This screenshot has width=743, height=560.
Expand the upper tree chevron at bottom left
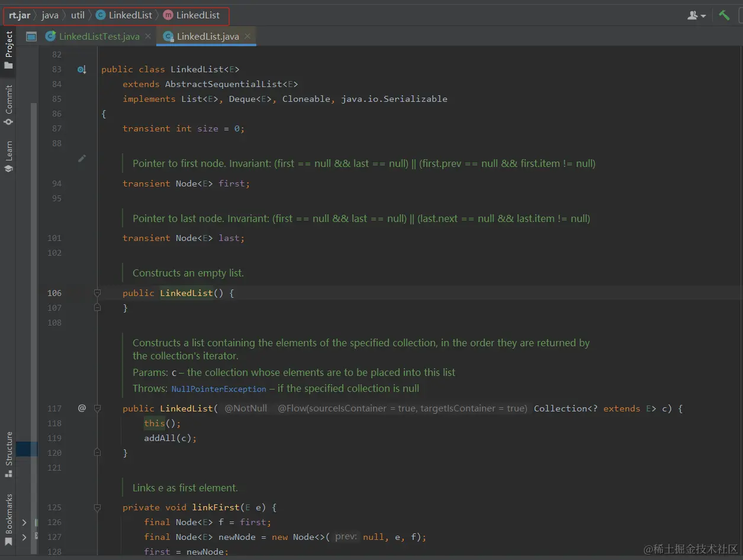(x=24, y=523)
